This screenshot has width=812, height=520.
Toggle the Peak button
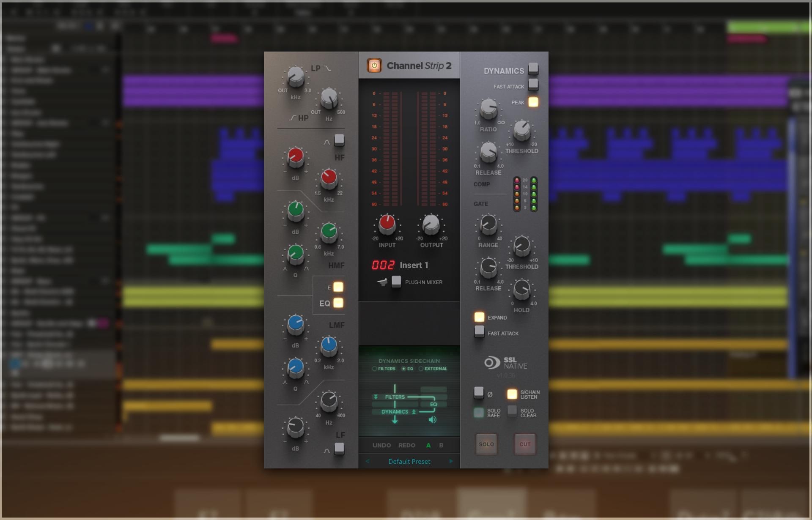click(x=533, y=102)
